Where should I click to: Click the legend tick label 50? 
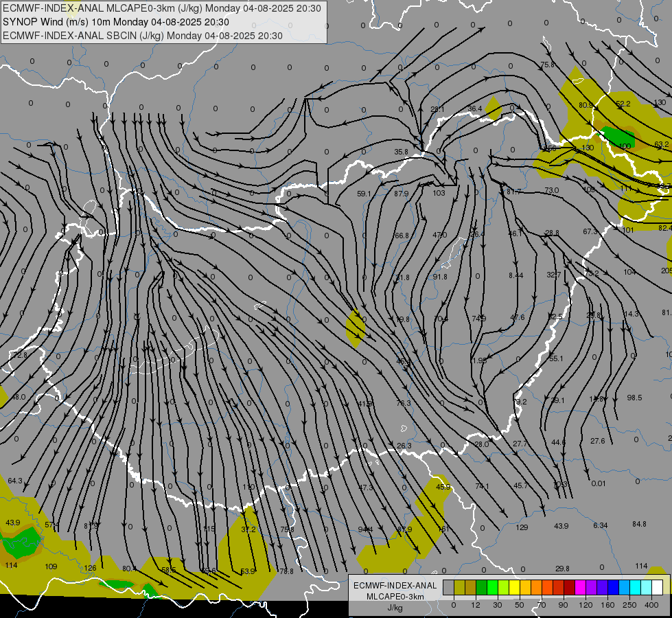click(x=520, y=605)
